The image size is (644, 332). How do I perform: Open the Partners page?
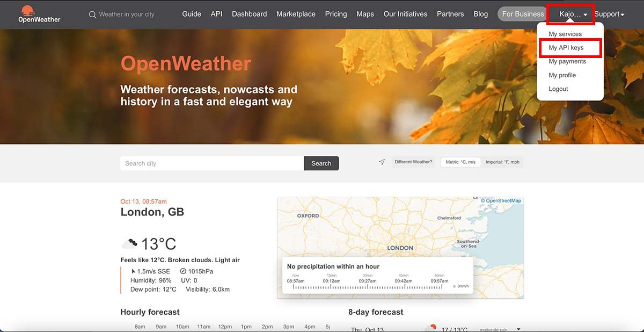(450, 14)
